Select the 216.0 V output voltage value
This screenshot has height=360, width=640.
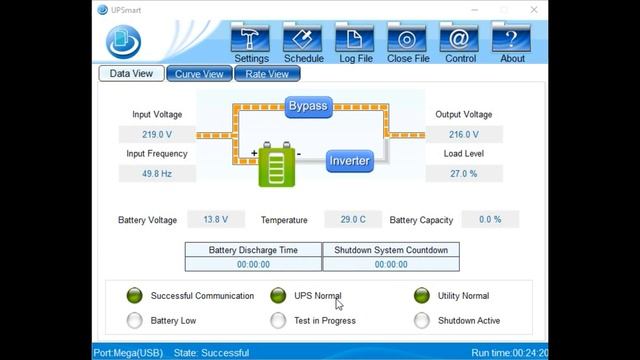(464, 134)
